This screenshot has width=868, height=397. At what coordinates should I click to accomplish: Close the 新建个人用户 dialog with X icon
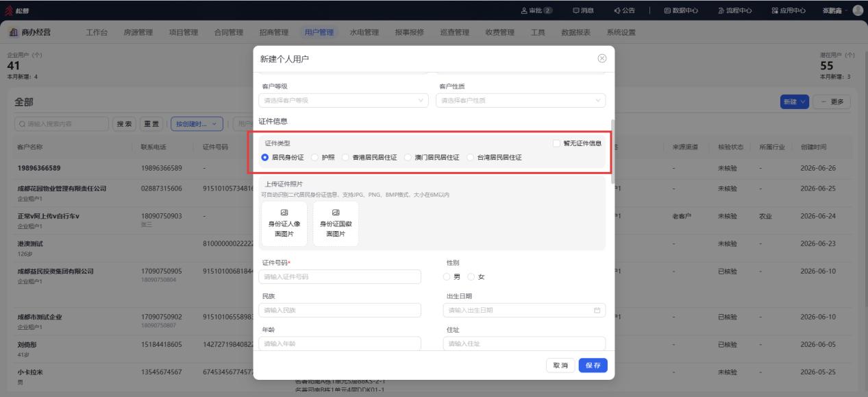602,59
